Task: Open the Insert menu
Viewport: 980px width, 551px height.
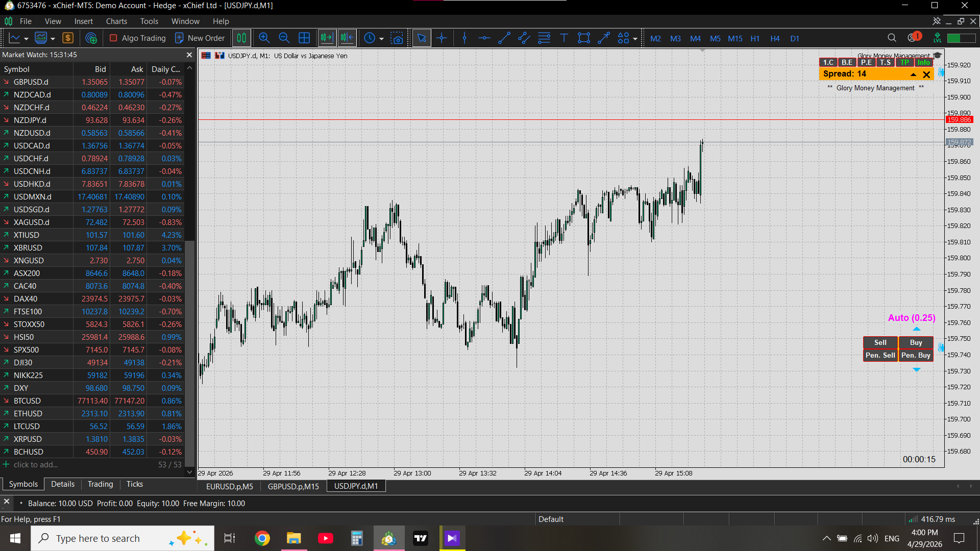Action: (84, 21)
